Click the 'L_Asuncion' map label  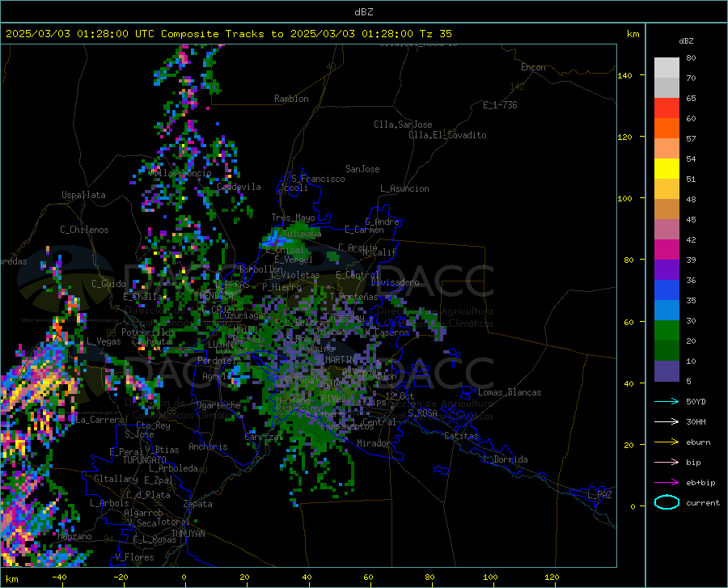pyautogui.click(x=404, y=188)
